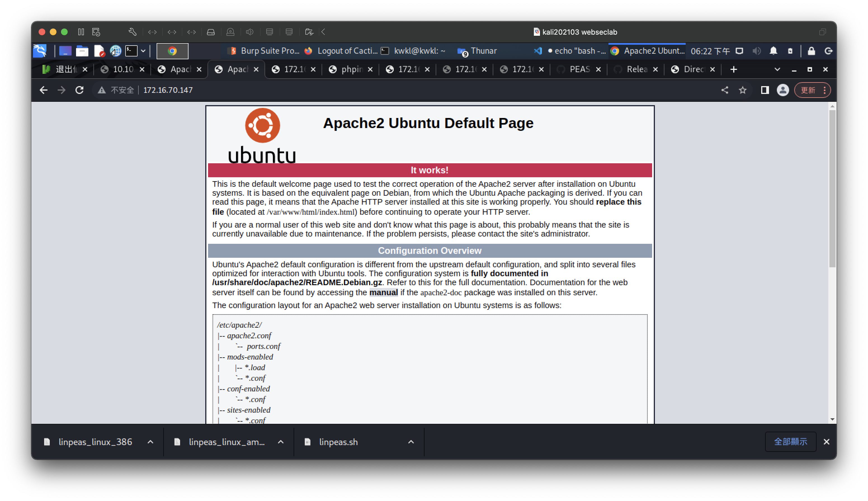
Task: Expand options for linpeas_linux_386 download
Action: 150,442
